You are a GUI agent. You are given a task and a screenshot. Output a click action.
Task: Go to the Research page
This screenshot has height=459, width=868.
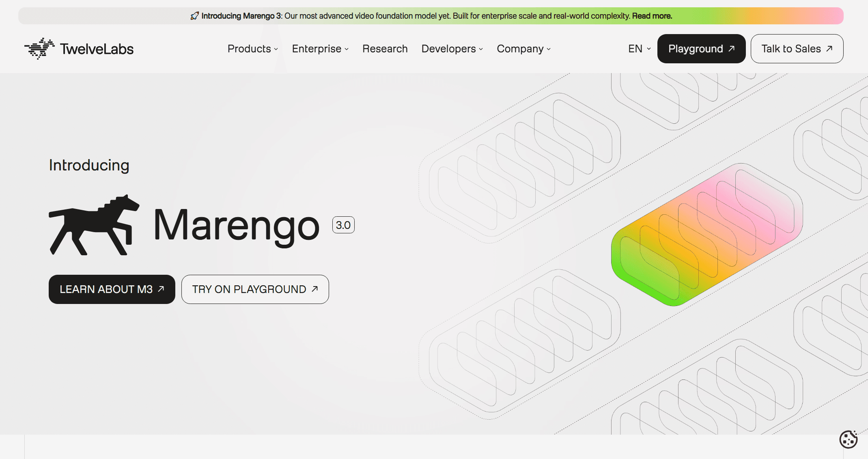385,49
